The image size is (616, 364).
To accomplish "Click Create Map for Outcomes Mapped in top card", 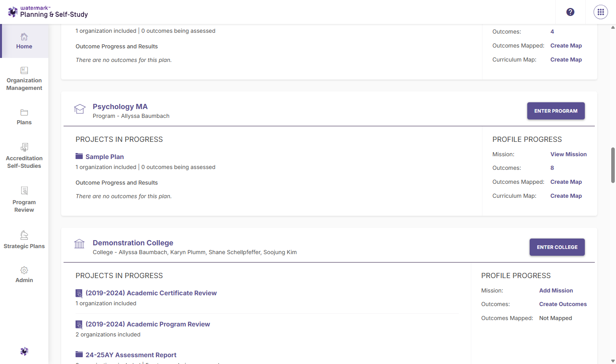I will (x=566, y=46).
